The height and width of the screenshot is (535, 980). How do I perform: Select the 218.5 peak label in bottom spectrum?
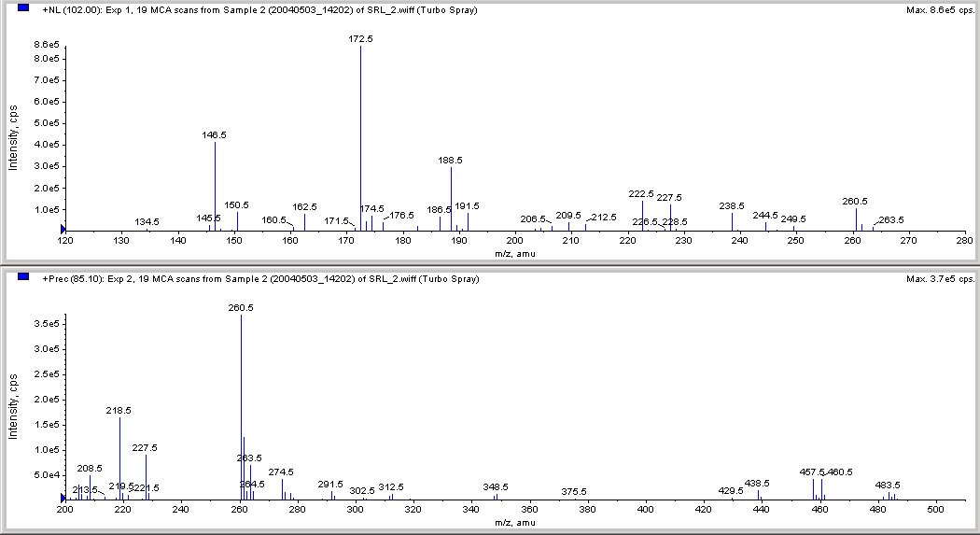tap(119, 411)
